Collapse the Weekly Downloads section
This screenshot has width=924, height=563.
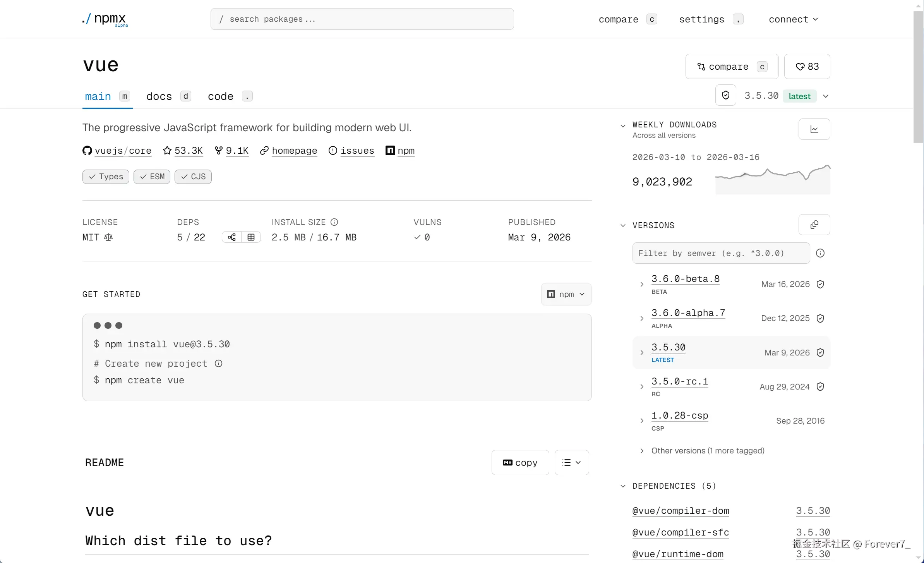tap(623, 125)
